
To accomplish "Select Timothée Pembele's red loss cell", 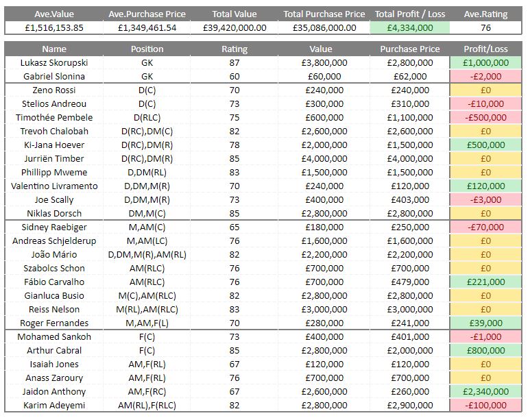I will (485, 117).
